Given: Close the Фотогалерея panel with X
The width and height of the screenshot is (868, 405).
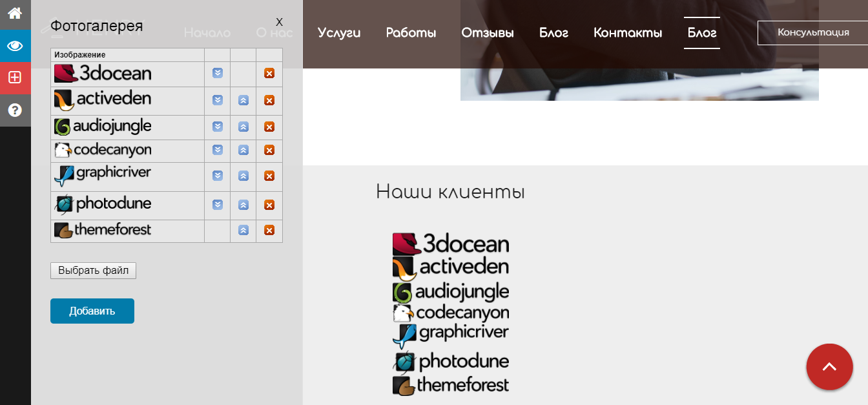Looking at the screenshot, I should tap(279, 22).
